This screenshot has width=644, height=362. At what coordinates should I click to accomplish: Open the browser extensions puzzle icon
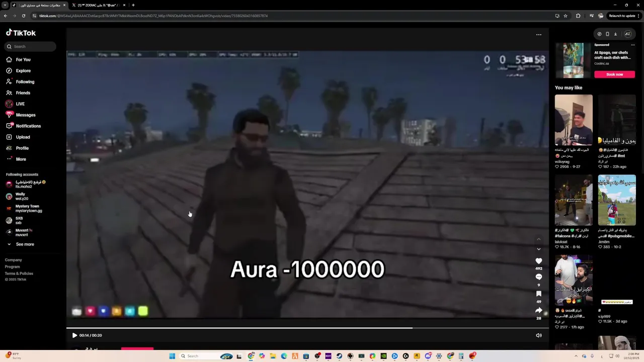578,16
